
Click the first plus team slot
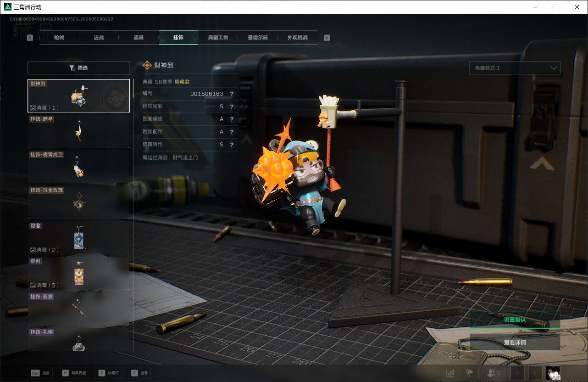pyautogui.click(x=517, y=373)
